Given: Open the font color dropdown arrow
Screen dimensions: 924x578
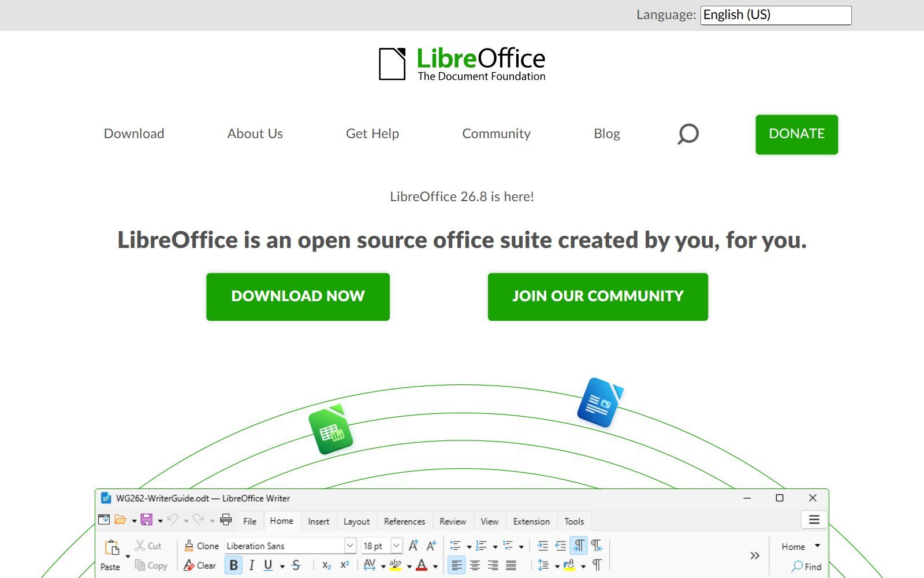Looking at the screenshot, I should pos(435,566).
